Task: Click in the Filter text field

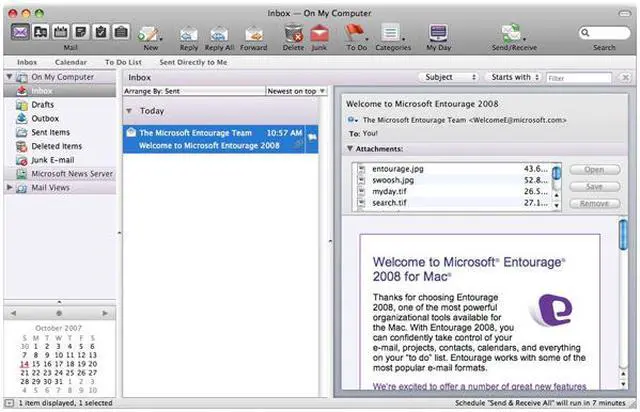Action: tap(579, 78)
